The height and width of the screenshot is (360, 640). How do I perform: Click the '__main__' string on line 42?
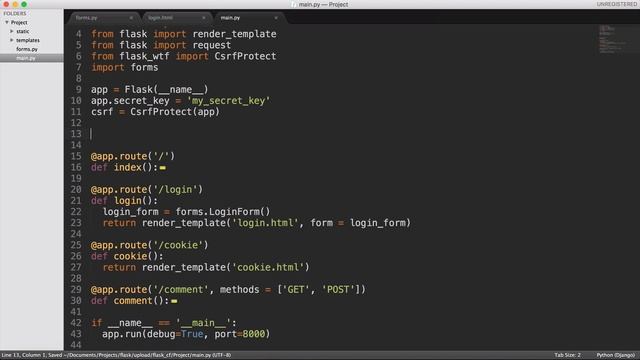pos(203,323)
